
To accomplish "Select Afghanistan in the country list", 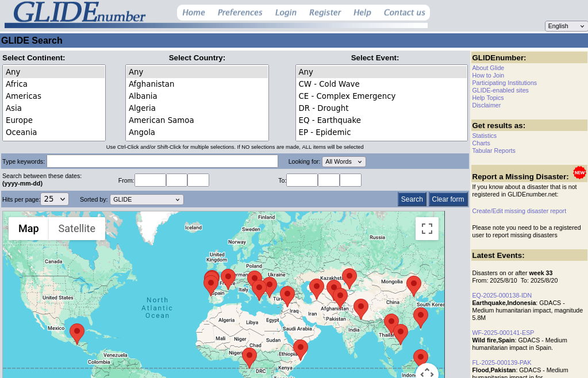I will click(197, 84).
